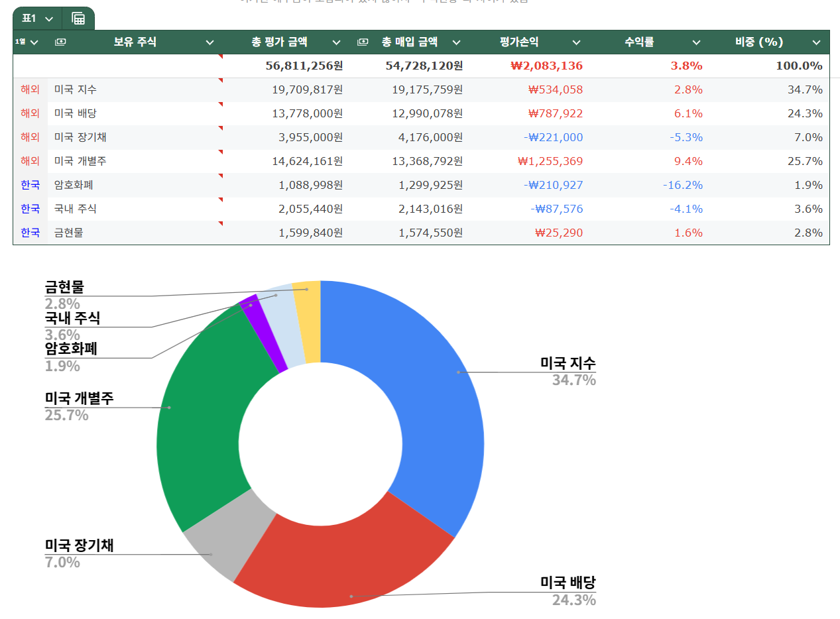Open the 보유 주식 column dropdown arrow
Viewport: 840px width, 619px height.
pos(210,42)
